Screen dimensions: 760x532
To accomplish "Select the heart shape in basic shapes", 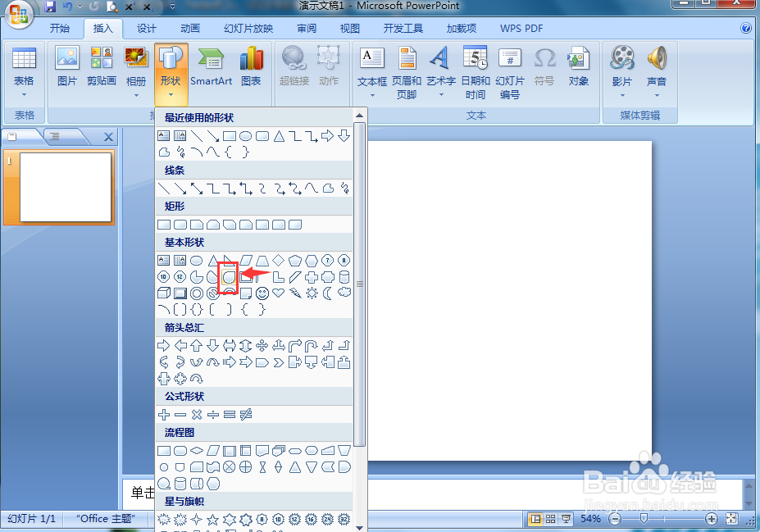I will (278, 293).
